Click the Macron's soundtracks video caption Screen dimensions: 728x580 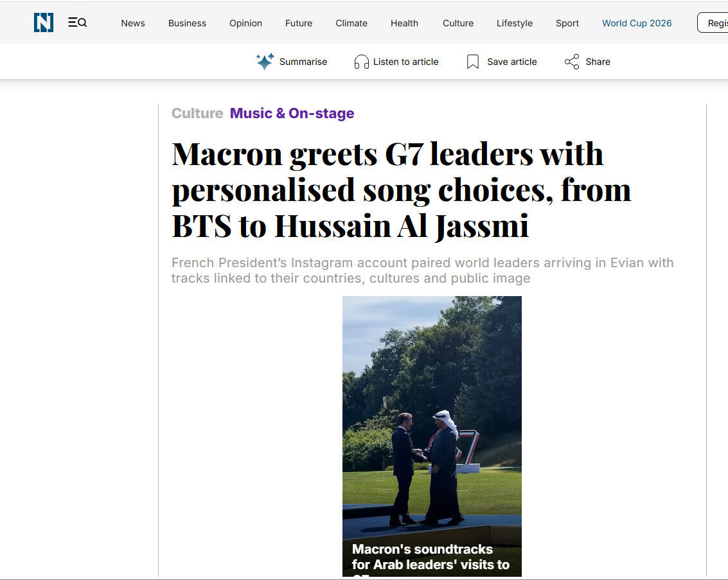[x=431, y=560]
